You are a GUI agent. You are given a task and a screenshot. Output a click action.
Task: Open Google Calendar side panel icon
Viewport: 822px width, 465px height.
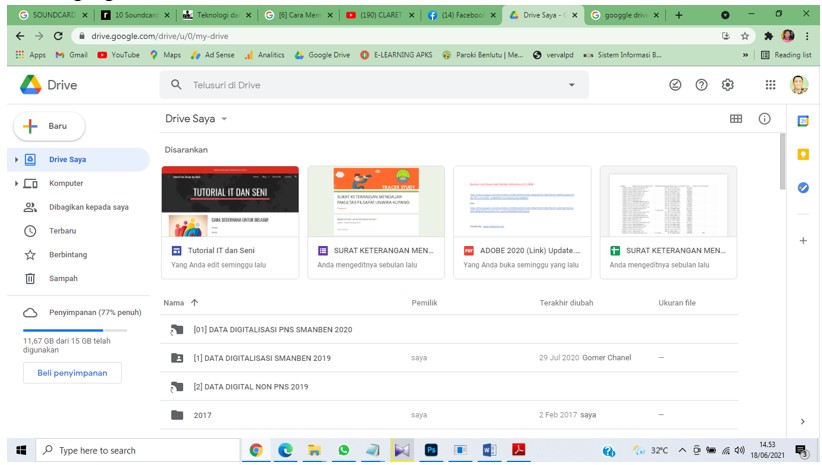tap(802, 121)
